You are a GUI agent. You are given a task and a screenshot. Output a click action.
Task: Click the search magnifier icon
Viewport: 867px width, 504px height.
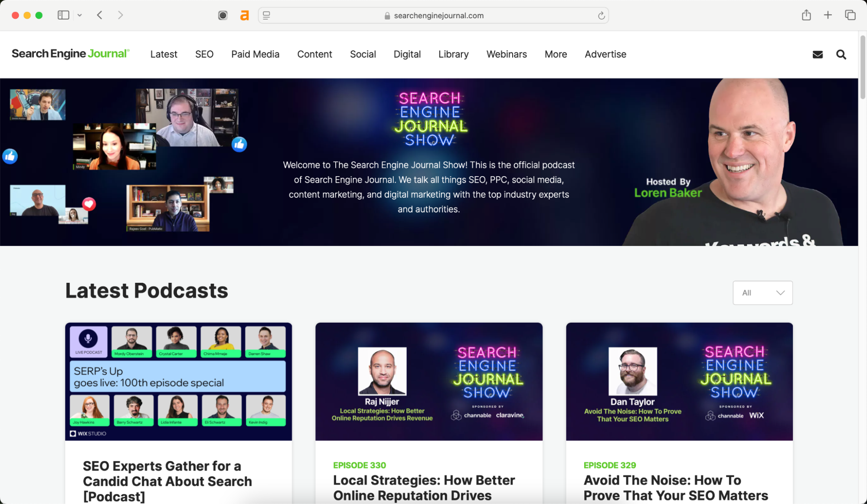click(841, 54)
